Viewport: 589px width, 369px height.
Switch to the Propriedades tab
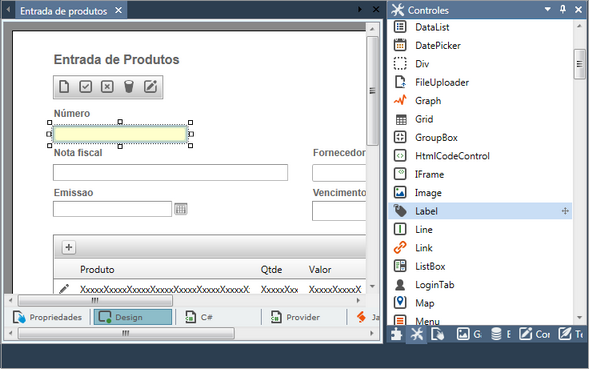click(x=47, y=317)
